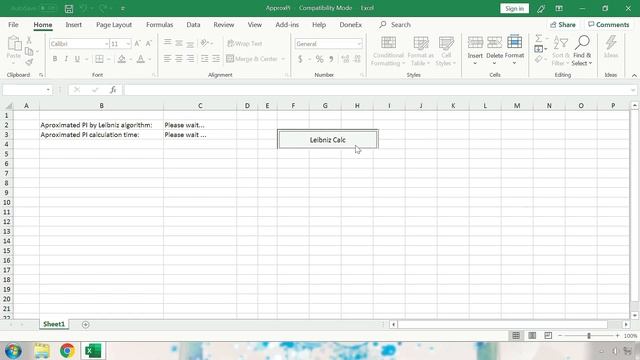This screenshot has height=360, width=640.
Task: Open Chrome from the taskbar
Action: (x=67, y=351)
